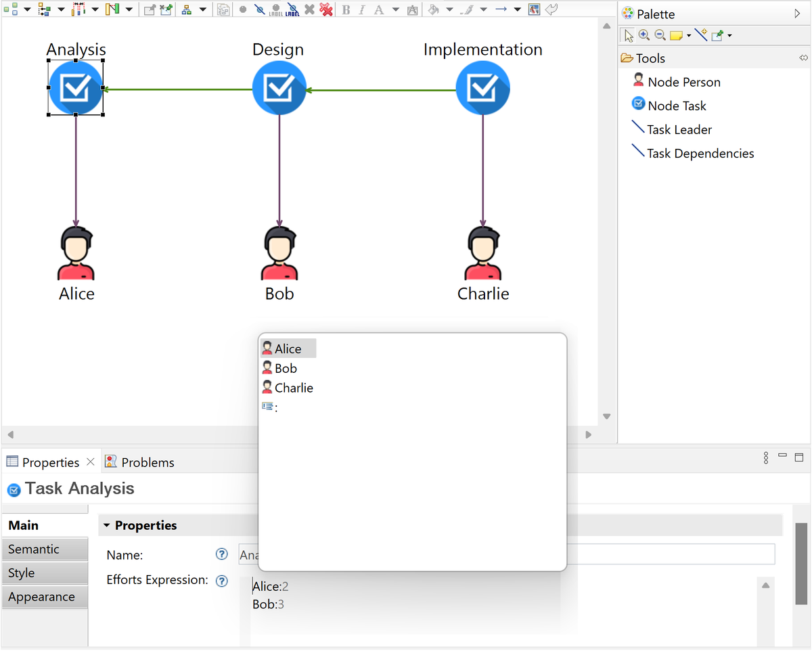
Task: Select the Semantic properties tab
Action: coord(45,549)
